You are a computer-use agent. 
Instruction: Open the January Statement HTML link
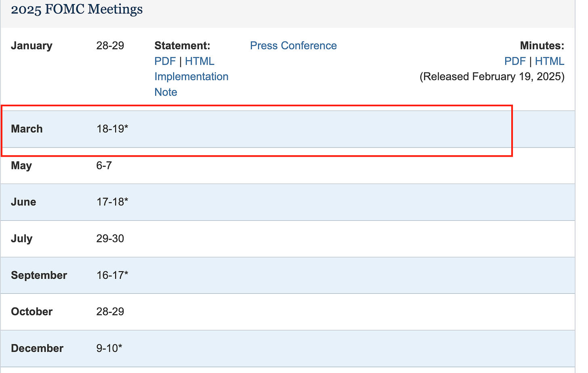tap(199, 61)
